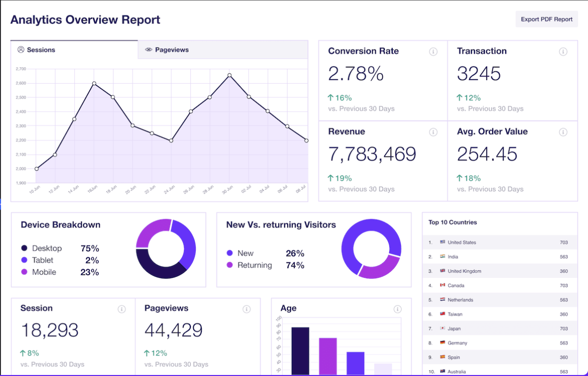This screenshot has height=376, width=588.
Task: Show info for Avg. Order Value
Action: pyautogui.click(x=563, y=132)
